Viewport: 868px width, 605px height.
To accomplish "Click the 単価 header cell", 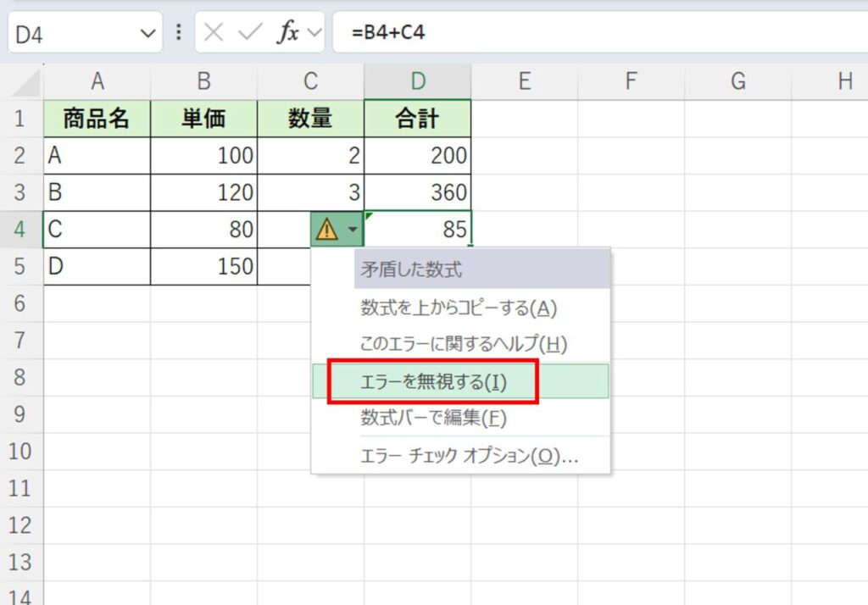I will (x=203, y=119).
